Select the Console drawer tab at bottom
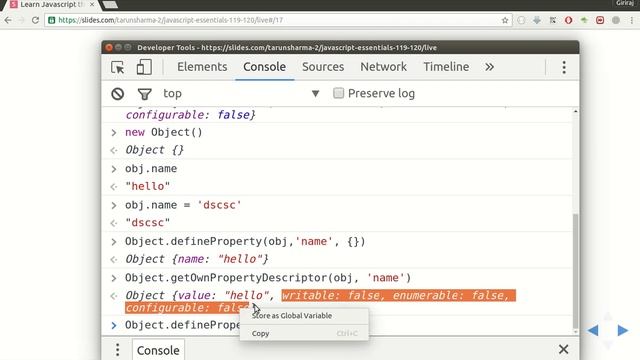 pos(158,350)
